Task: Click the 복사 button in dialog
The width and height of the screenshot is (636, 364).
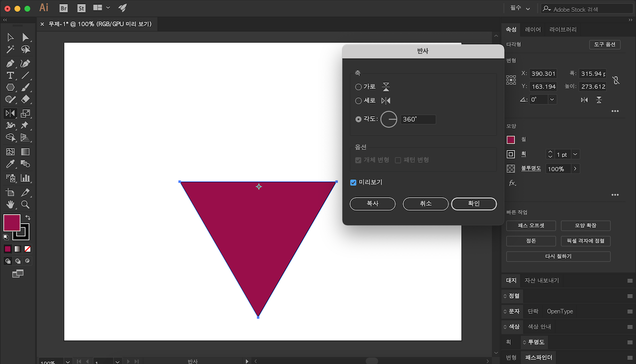Action: click(373, 204)
